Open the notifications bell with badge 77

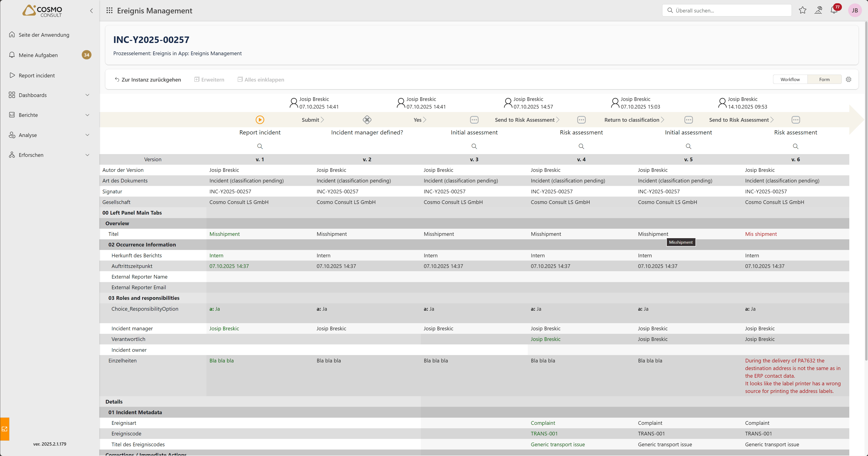coord(834,10)
